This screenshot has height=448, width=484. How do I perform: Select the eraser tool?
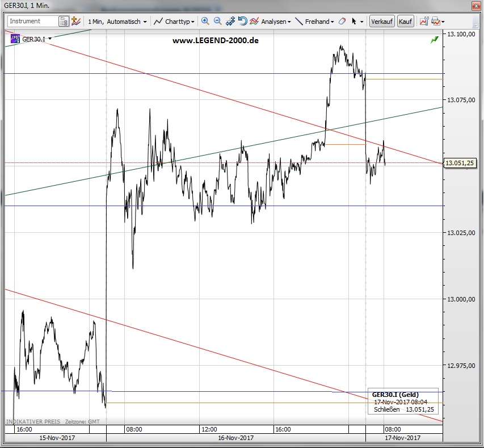click(x=342, y=22)
